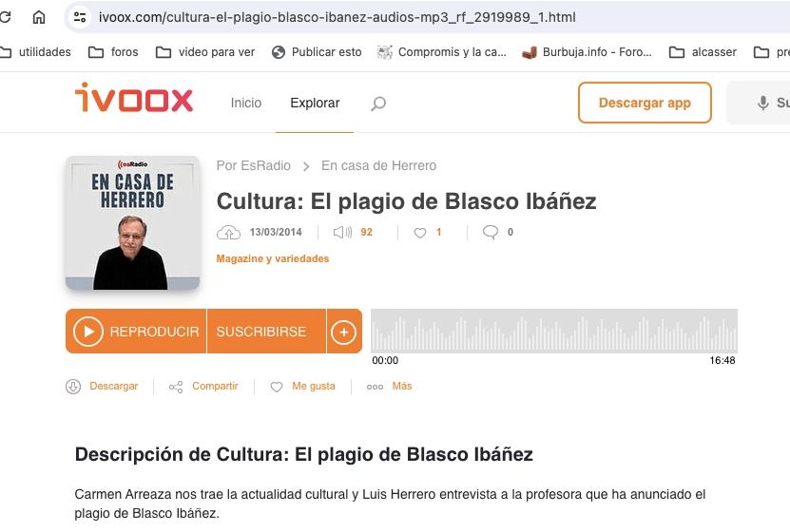Select the Explorar tab
This screenshot has height=532, width=790.
(315, 104)
